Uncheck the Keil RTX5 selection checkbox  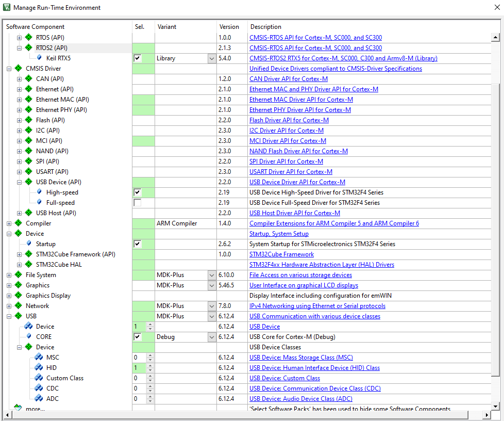(x=137, y=58)
